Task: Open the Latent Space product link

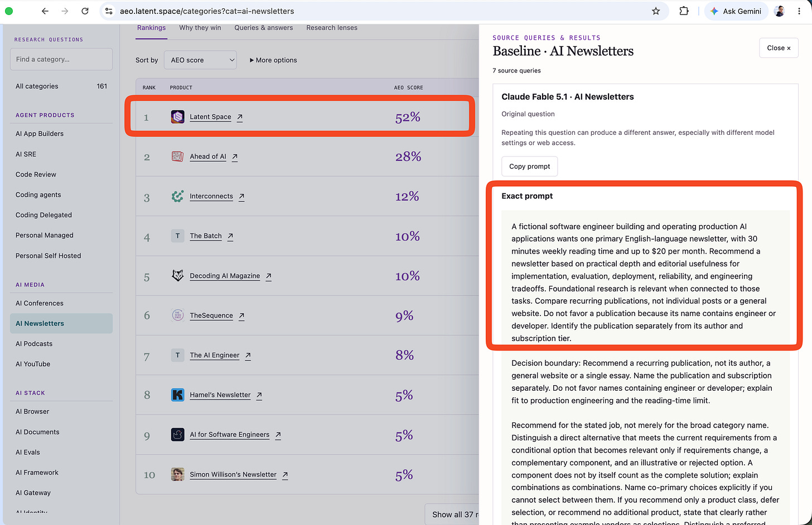Action: [x=210, y=117]
